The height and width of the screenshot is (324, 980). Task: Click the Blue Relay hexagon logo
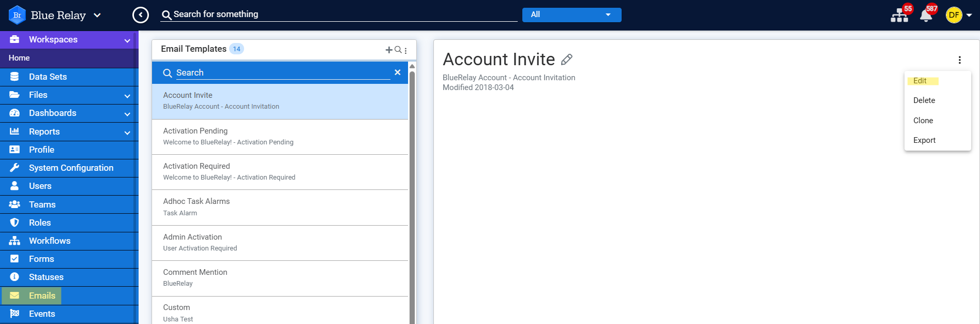click(x=17, y=15)
